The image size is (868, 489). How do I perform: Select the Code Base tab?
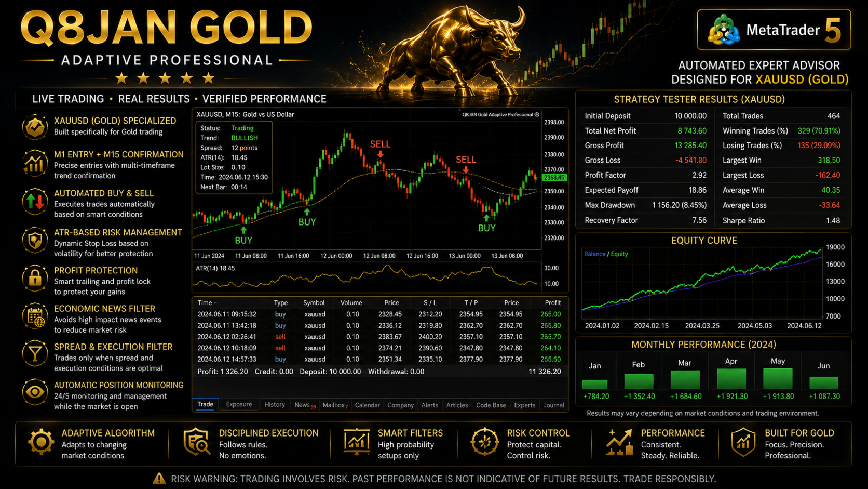click(491, 405)
